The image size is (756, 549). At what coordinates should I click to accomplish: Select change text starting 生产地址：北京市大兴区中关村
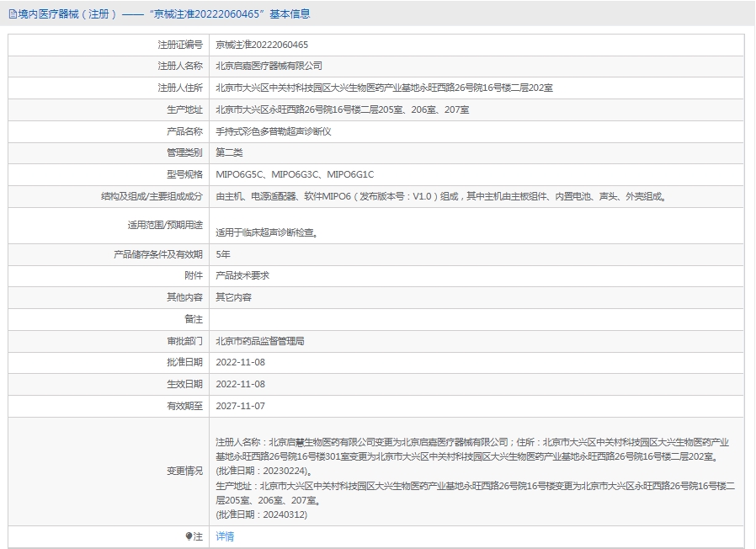tap(476, 493)
